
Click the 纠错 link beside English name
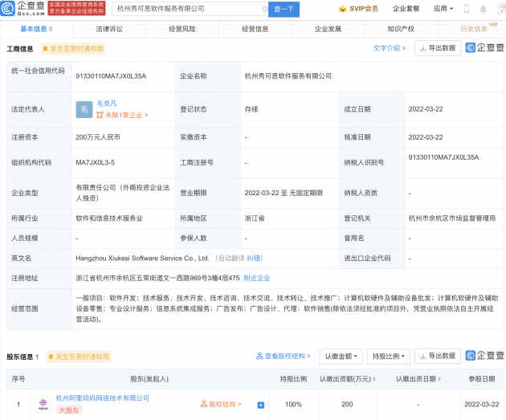click(253, 258)
